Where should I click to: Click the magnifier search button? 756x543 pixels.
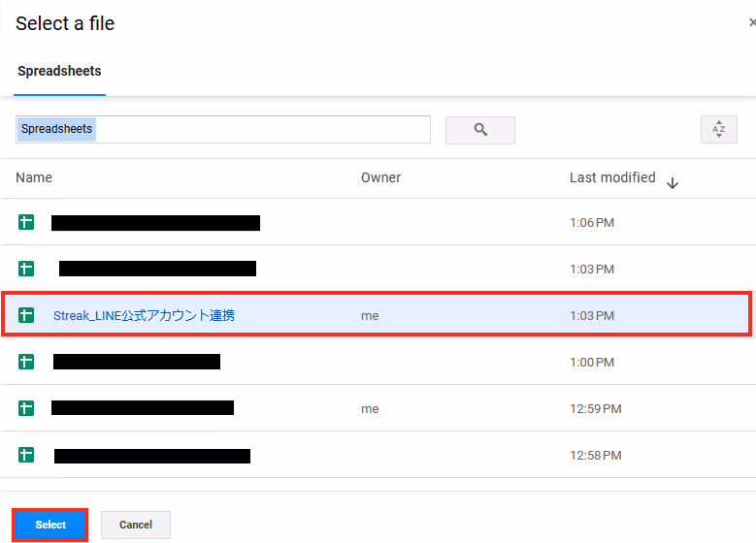(x=480, y=130)
